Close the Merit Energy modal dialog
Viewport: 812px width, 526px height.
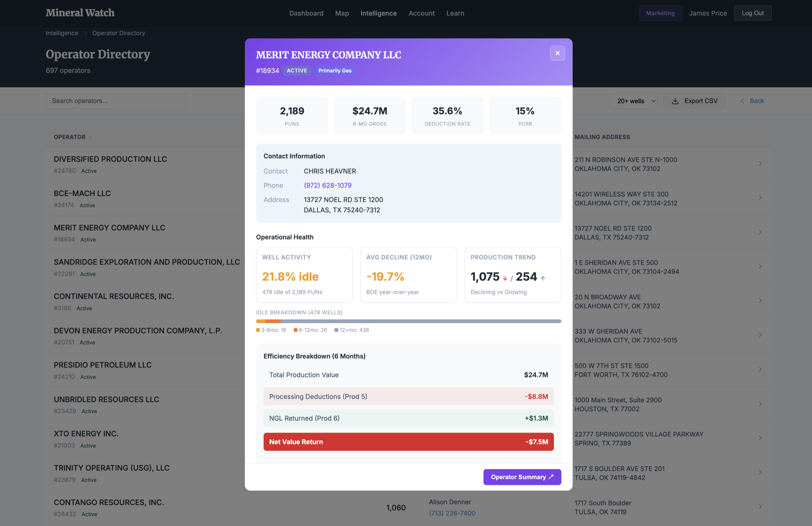(557, 53)
